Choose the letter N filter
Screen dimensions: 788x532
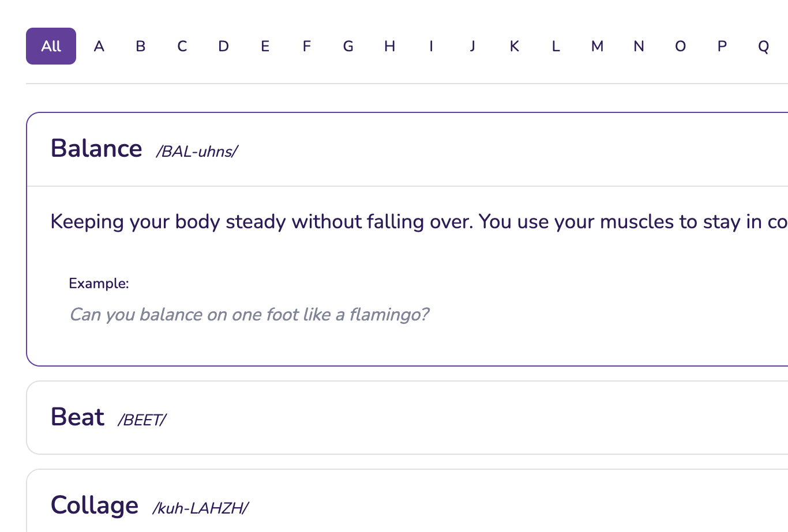[x=639, y=46]
